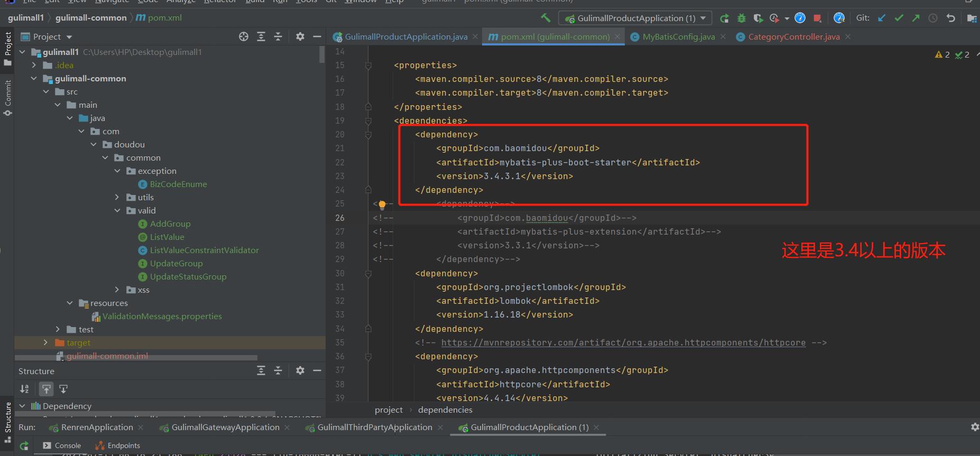Click the Debug bug icon
The image size is (980, 456).
pos(741,18)
